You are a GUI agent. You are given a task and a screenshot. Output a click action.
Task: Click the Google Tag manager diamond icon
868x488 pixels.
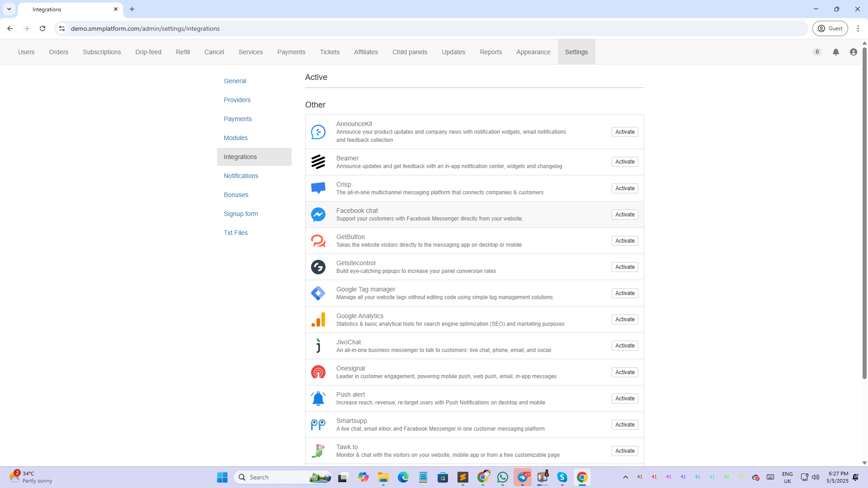click(318, 293)
